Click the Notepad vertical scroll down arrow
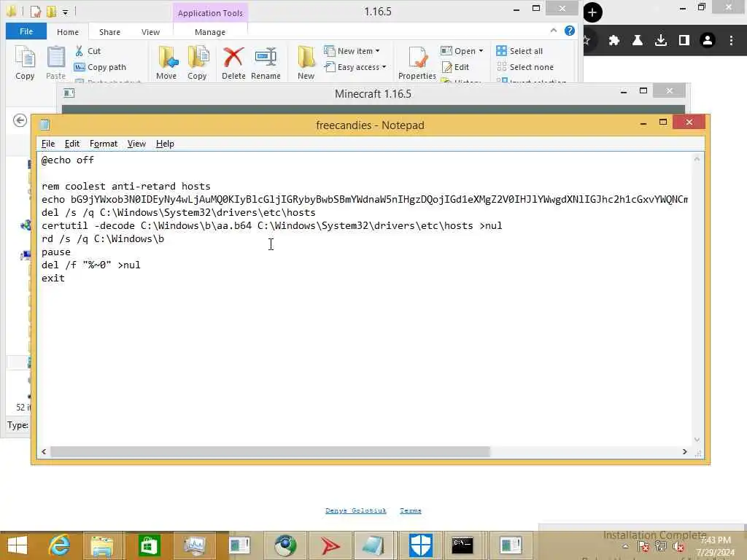The height and width of the screenshot is (560, 747). (697, 439)
